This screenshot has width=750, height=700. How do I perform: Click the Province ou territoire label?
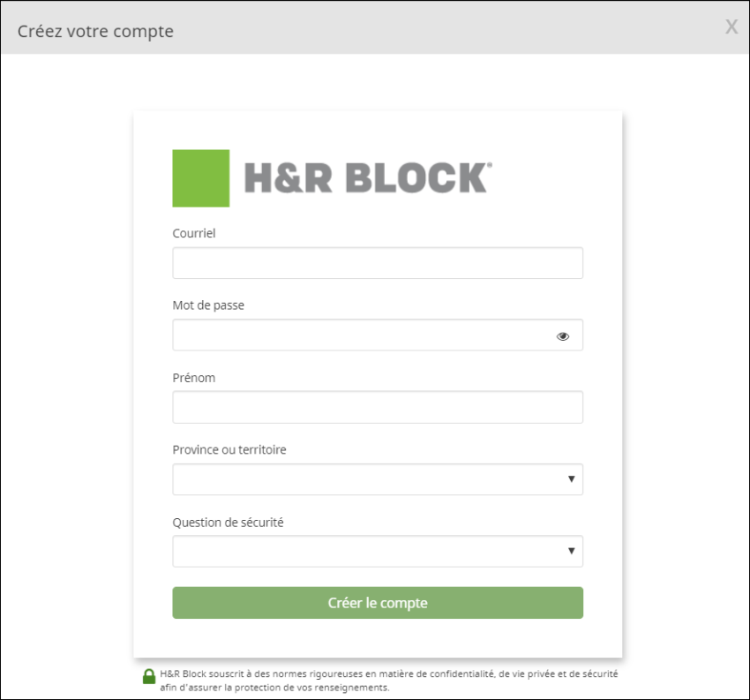point(229,450)
